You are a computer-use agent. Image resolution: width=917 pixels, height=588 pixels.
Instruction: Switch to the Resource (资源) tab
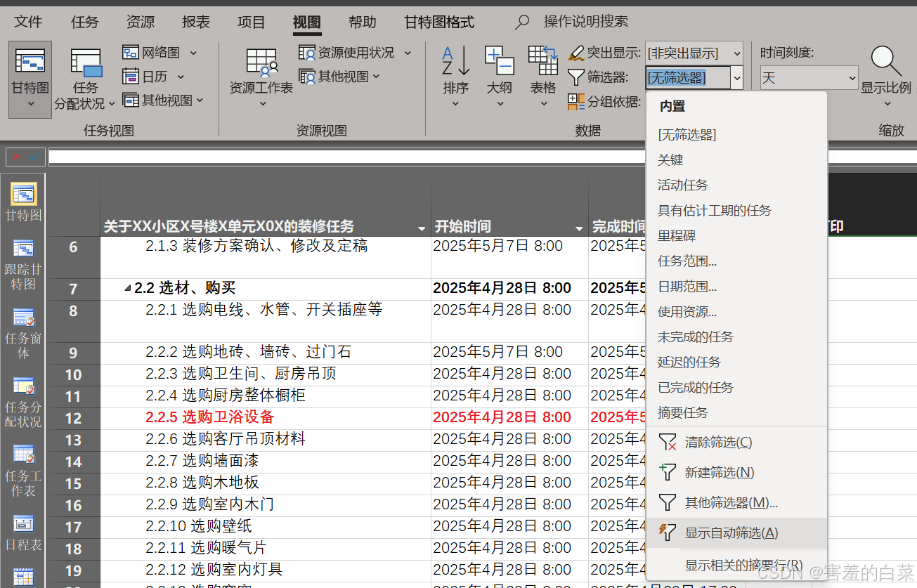(x=140, y=22)
